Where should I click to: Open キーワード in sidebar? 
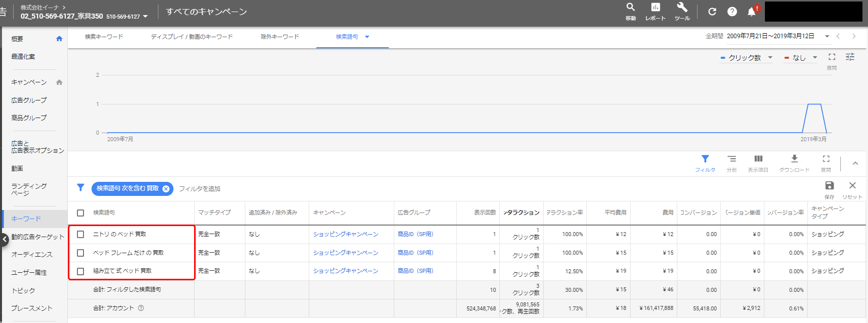click(26, 219)
